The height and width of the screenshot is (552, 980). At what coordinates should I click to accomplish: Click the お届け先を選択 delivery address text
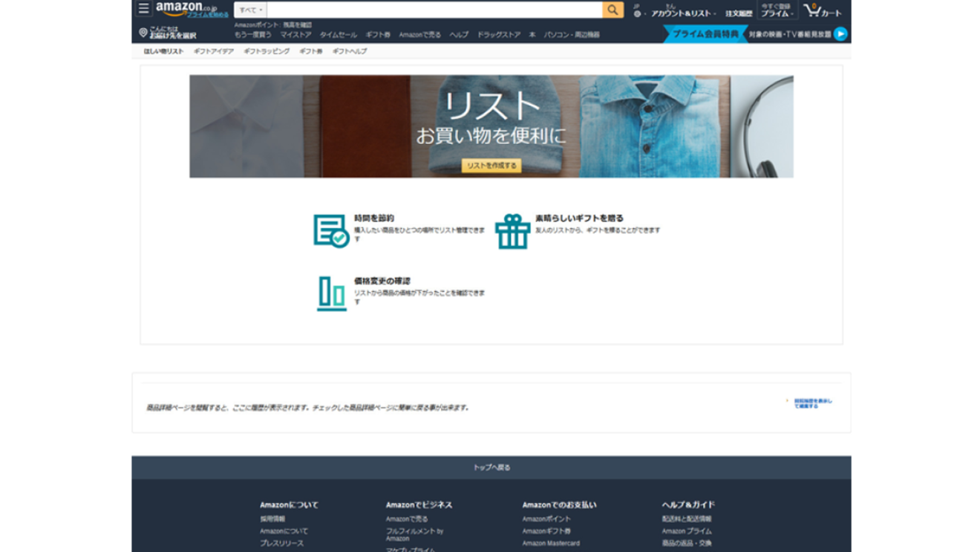pyautogui.click(x=173, y=36)
